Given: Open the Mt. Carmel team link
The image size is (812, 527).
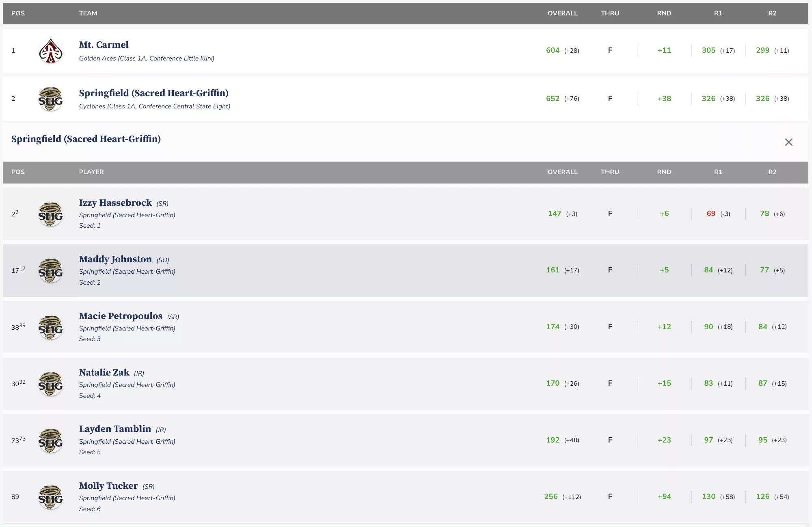Looking at the screenshot, I should (x=104, y=45).
